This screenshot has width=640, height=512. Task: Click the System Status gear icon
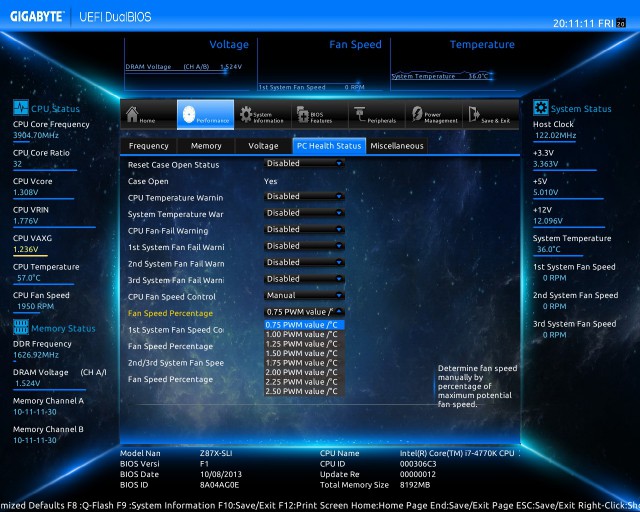point(540,108)
